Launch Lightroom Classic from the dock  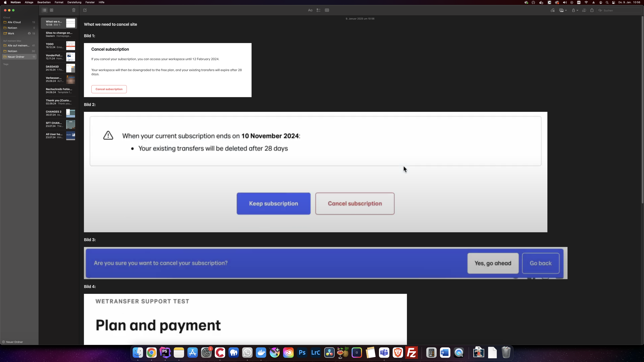click(x=316, y=353)
